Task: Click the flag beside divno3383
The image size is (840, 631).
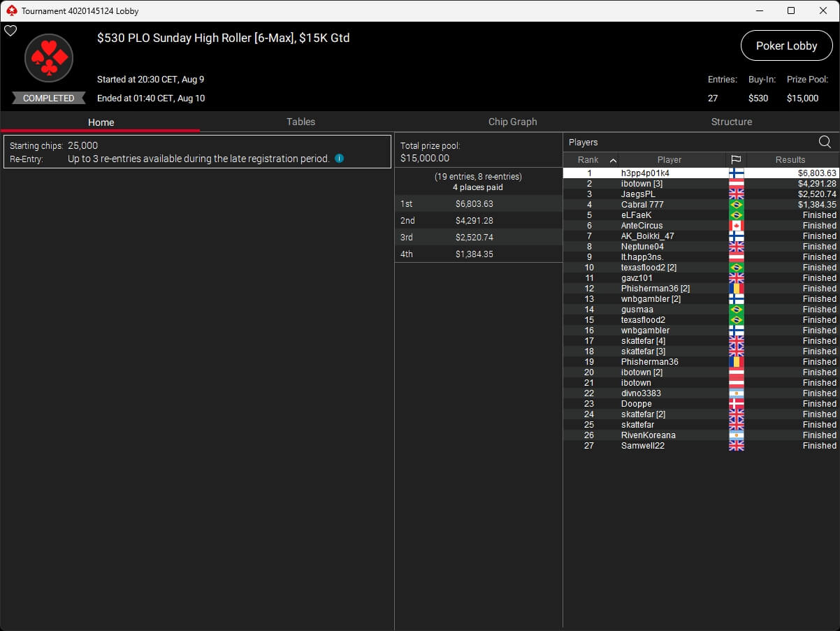Action: [x=736, y=393]
